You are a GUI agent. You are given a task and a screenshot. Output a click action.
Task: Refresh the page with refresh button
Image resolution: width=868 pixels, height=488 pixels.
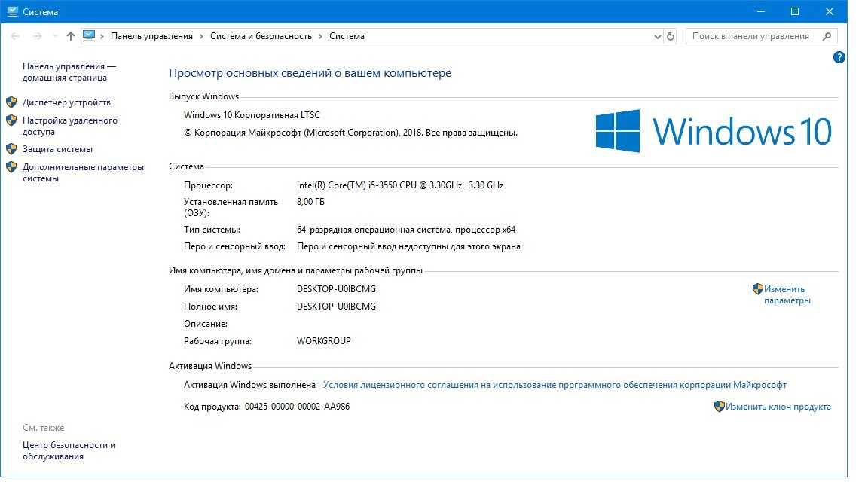tap(671, 36)
